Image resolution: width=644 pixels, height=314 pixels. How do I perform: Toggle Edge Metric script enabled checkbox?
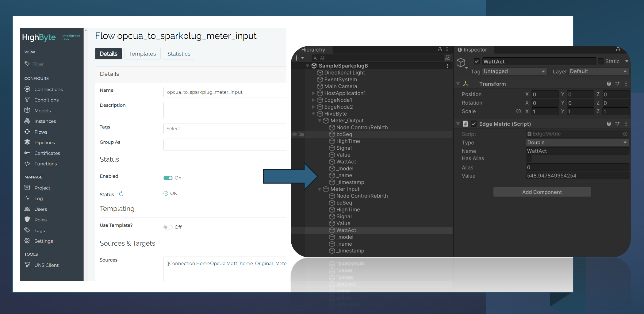[x=474, y=124]
